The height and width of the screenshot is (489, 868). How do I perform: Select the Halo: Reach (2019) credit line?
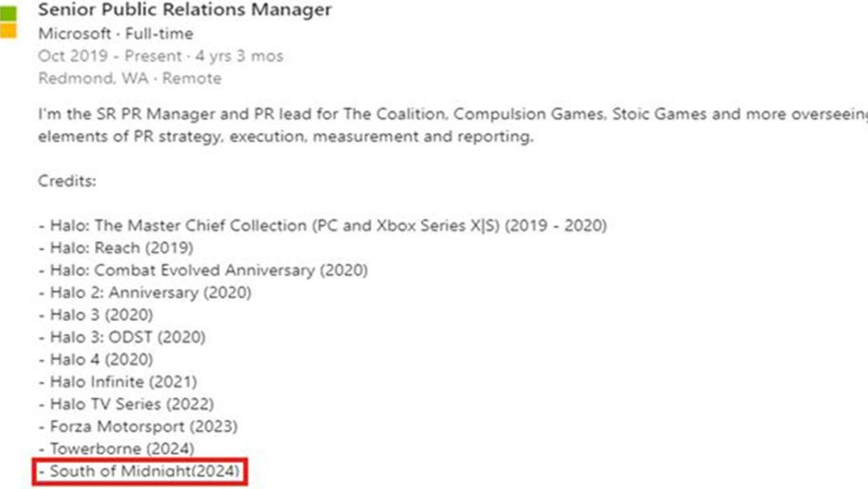point(116,248)
